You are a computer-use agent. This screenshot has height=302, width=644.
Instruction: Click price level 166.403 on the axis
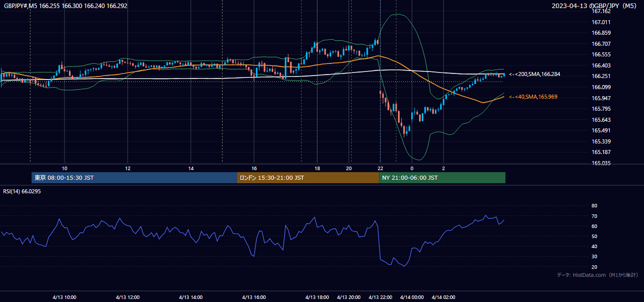(x=601, y=65)
